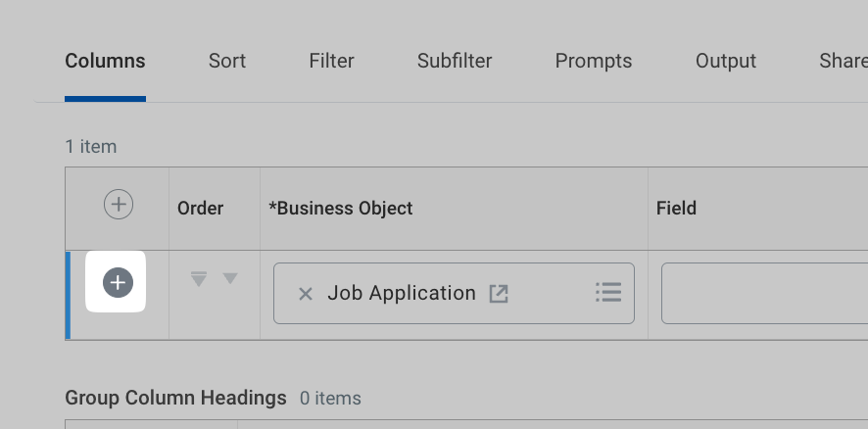Remove Job Application with the X icon
868x429 pixels.
click(306, 293)
